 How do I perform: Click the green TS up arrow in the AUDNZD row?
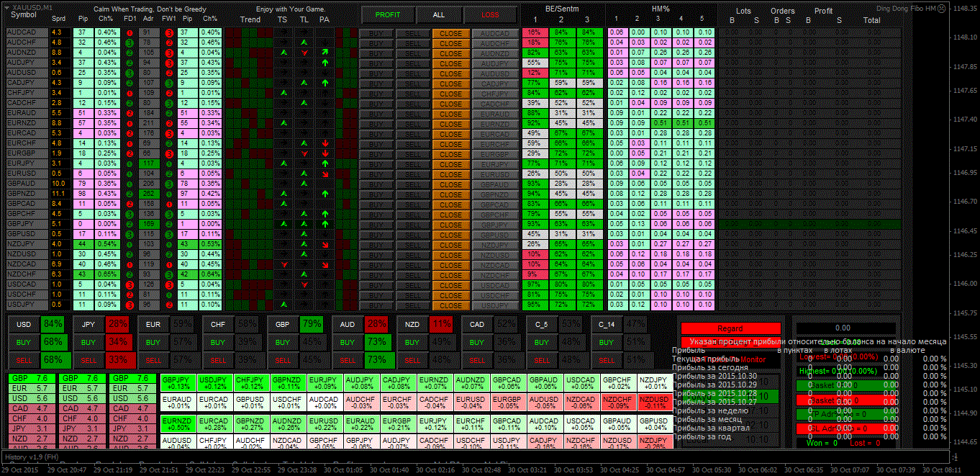pyautogui.click(x=283, y=53)
